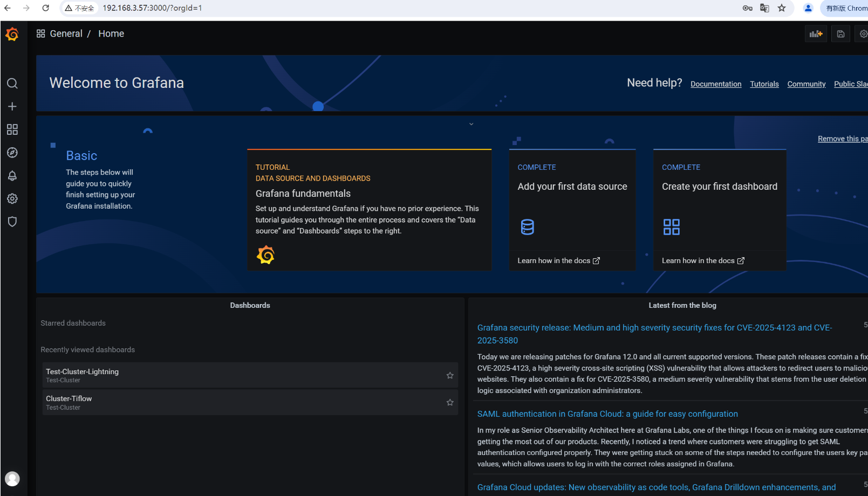Open dashboard settings gear in toolbar
Screen dimensions: 868x496
(863, 34)
